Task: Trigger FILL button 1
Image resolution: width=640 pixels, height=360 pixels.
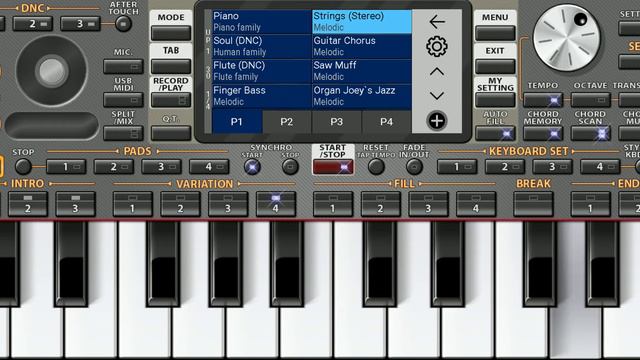Action: (x=333, y=204)
